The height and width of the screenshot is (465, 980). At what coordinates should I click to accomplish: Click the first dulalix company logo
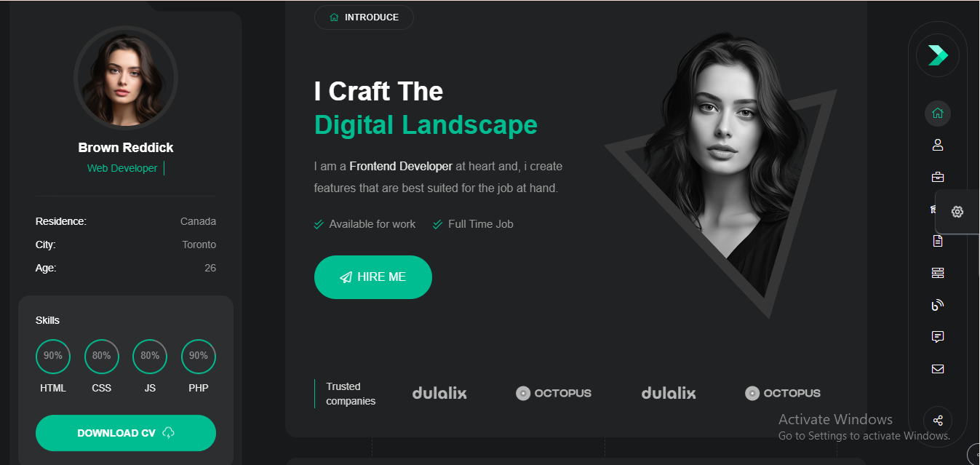tap(439, 393)
